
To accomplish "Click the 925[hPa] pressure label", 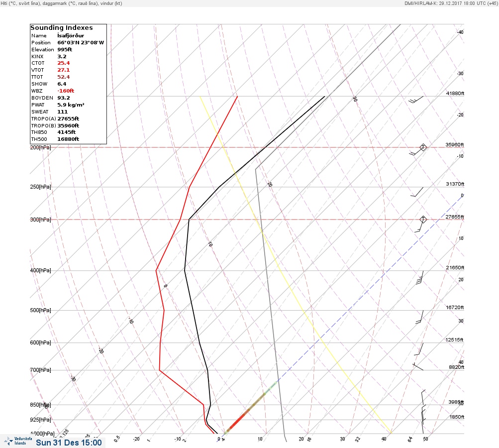I will click(x=40, y=420).
